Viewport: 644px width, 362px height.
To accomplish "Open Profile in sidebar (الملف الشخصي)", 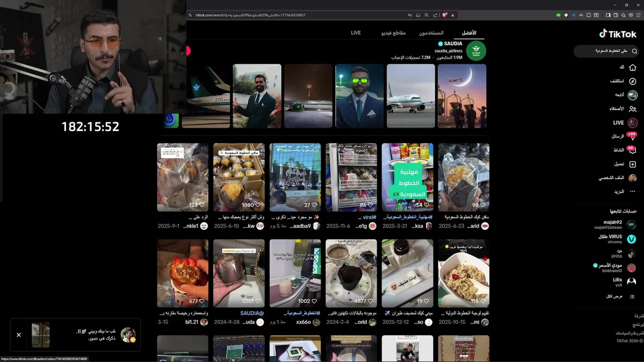I will pyautogui.click(x=618, y=178).
